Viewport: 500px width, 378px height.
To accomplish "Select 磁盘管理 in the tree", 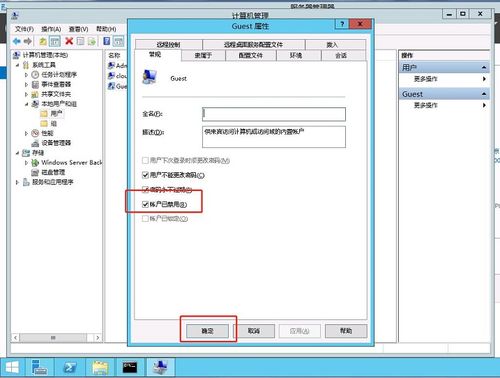I will click(x=53, y=172).
